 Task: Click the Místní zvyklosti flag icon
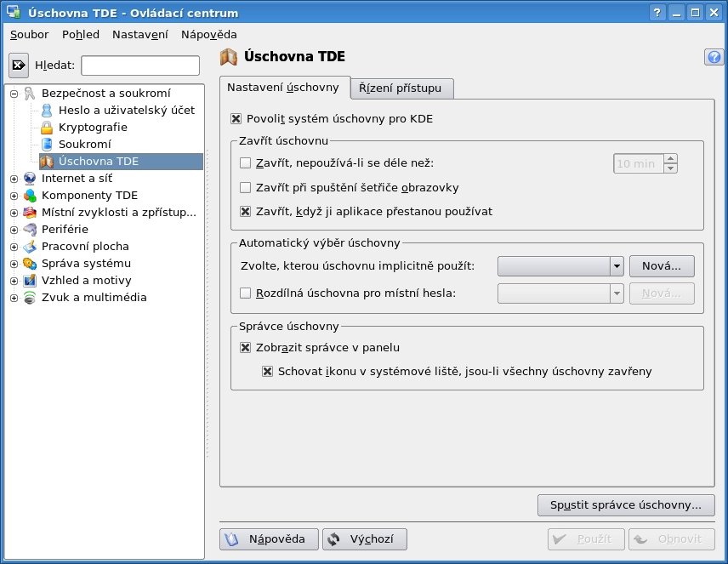pos(30,213)
